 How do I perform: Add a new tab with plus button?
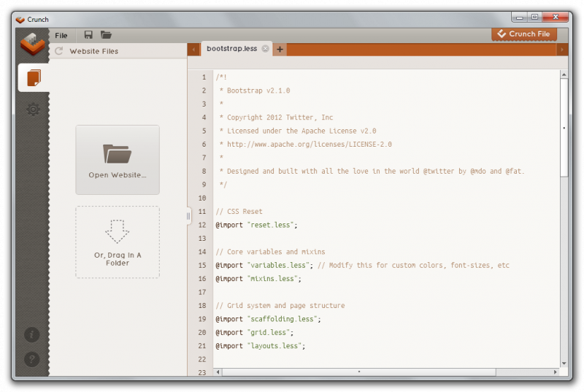coord(280,49)
